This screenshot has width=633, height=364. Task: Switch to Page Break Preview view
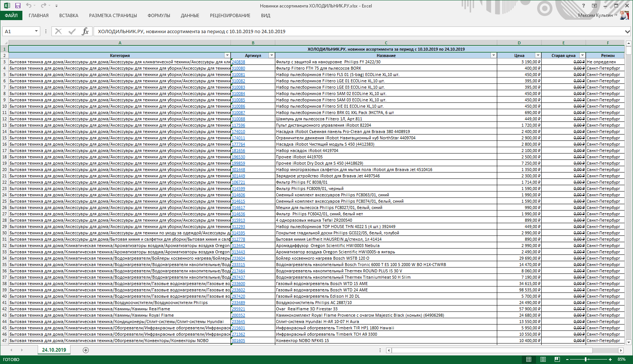pos(557,360)
